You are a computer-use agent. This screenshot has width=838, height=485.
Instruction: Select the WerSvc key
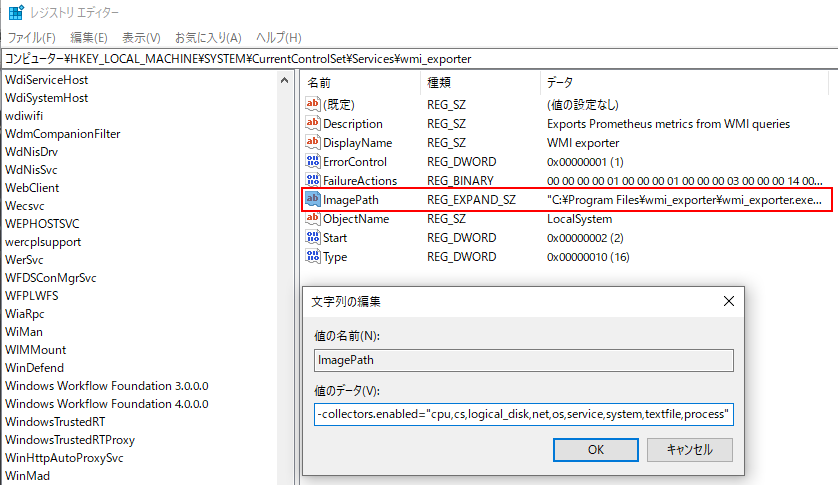tap(24, 260)
